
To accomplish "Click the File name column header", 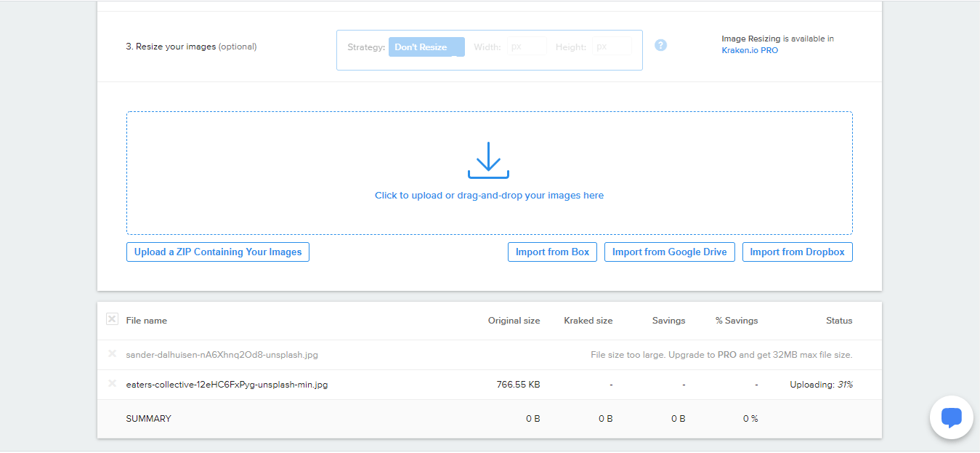I will (x=146, y=321).
